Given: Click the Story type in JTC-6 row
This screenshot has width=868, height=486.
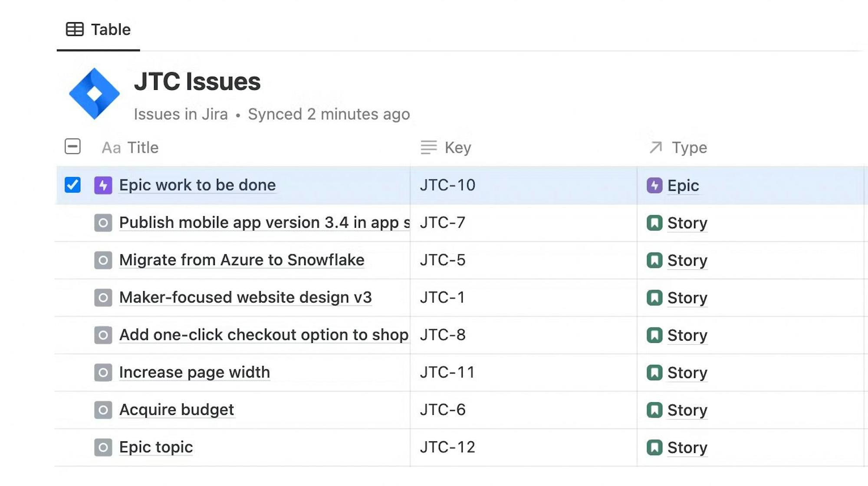Looking at the screenshot, I should coord(687,410).
